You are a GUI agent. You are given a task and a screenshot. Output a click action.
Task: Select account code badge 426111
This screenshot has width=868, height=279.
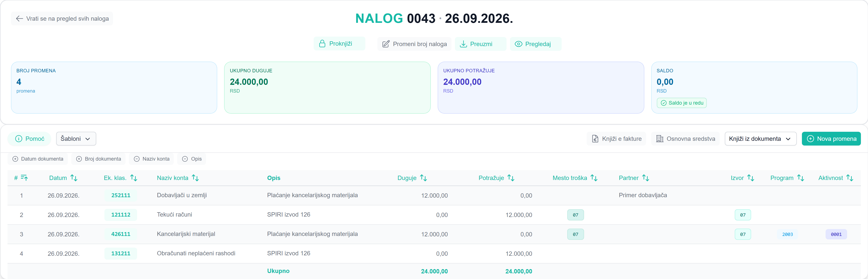121,234
